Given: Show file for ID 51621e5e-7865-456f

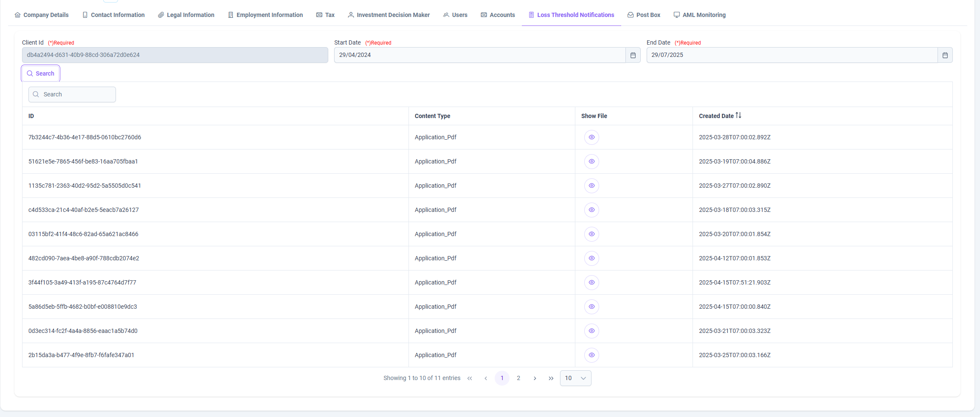Looking at the screenshot, I should 591,161.
